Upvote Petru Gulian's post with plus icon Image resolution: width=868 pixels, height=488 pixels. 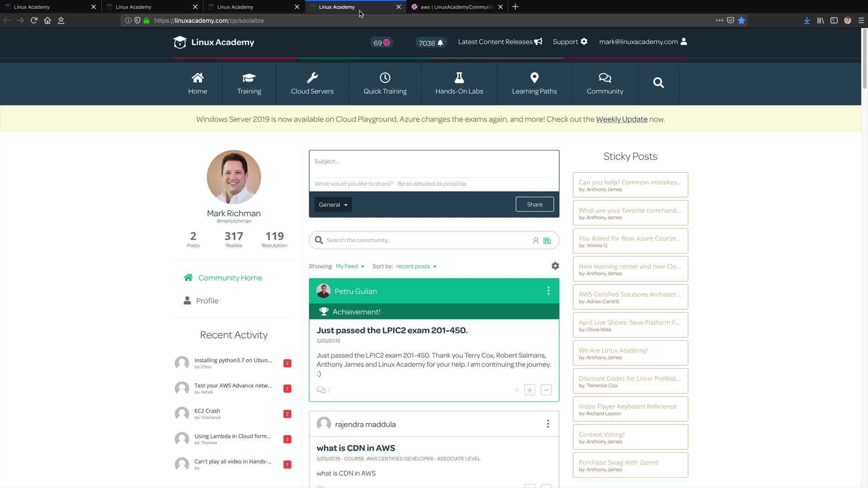coord(529,390)
